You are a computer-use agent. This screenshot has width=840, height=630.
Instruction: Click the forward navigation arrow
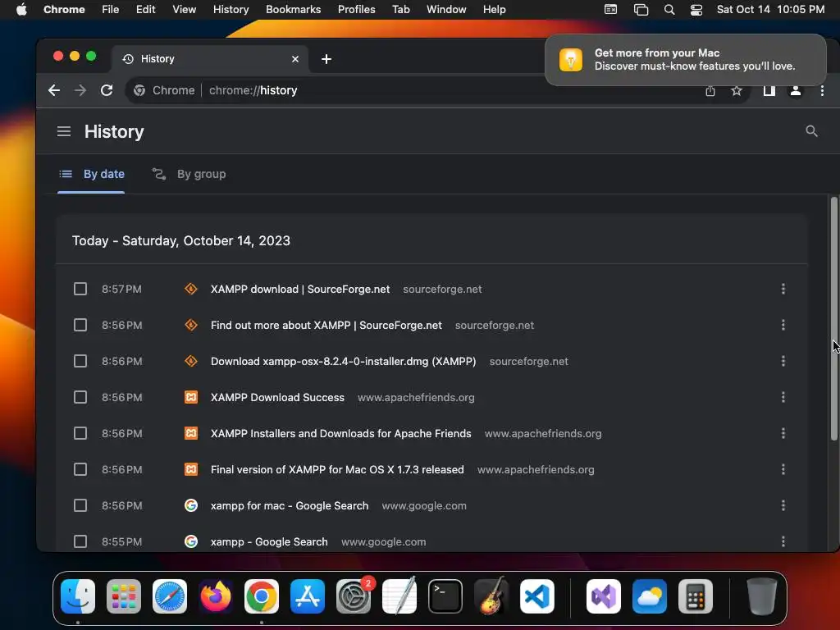80,90
